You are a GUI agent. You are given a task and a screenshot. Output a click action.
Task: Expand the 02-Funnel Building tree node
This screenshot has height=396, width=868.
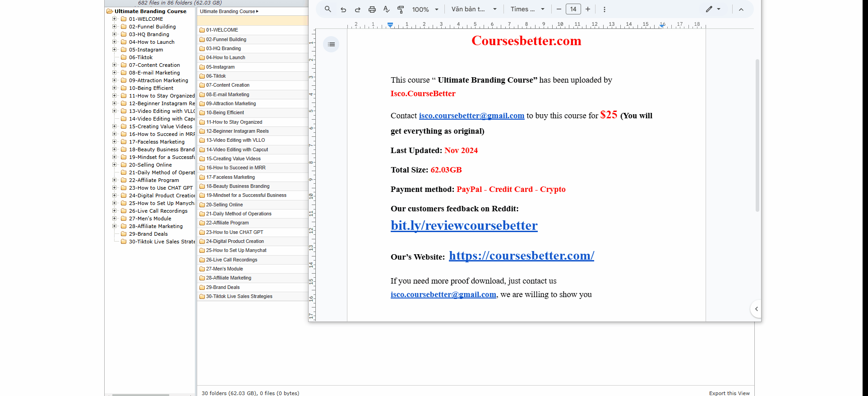(x=114, y=27)
